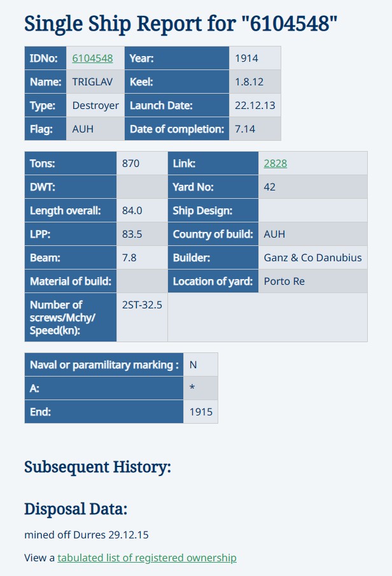Click the Launch Date value 22.12.13
This screenshot has height=576, width=392.
tap(255, 105)
